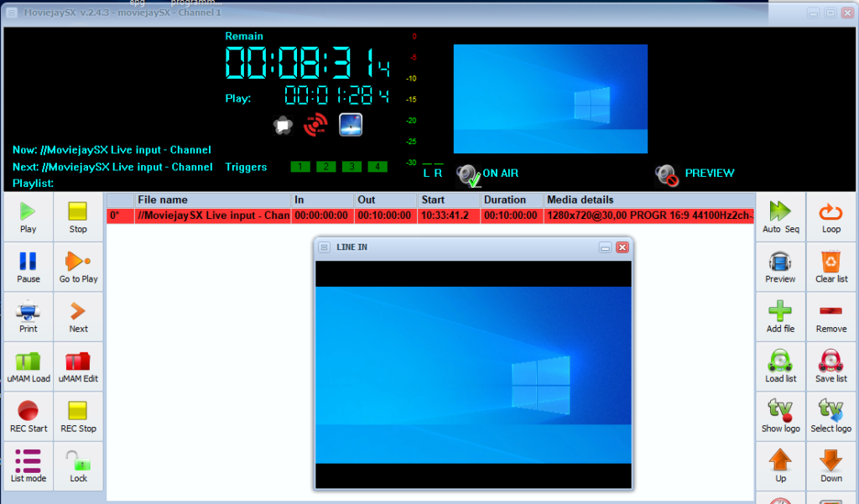Click the landscape picture icon under the timer

(351, 125)
